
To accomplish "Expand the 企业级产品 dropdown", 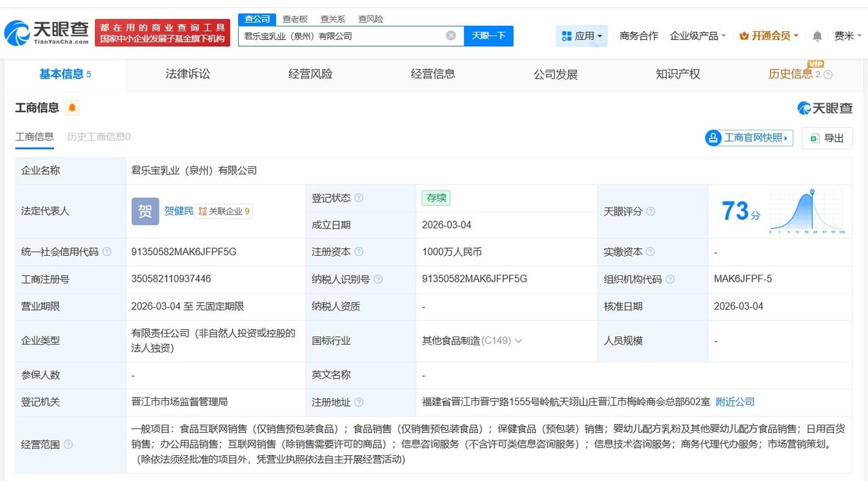I will (x=693, y=35).
